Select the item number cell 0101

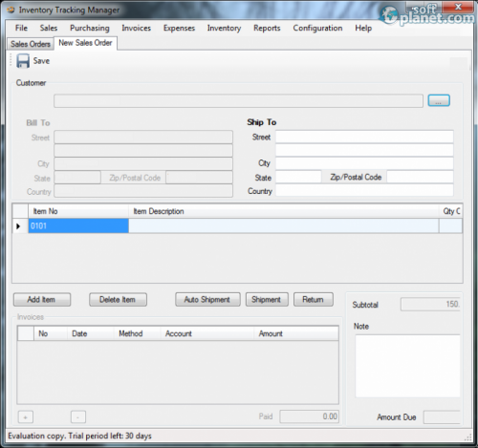tap(78, 226)
